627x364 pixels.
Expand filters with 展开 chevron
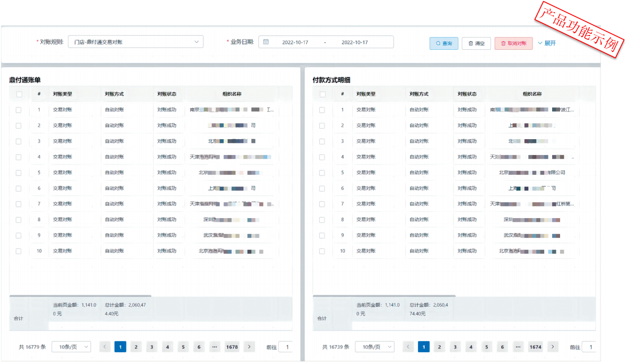click(x=547, y=43)
